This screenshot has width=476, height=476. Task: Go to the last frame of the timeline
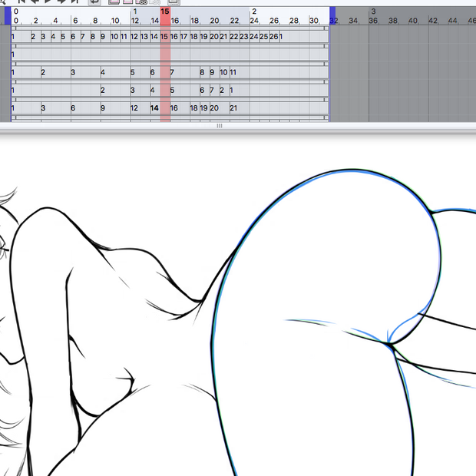(x=75, y=2)
